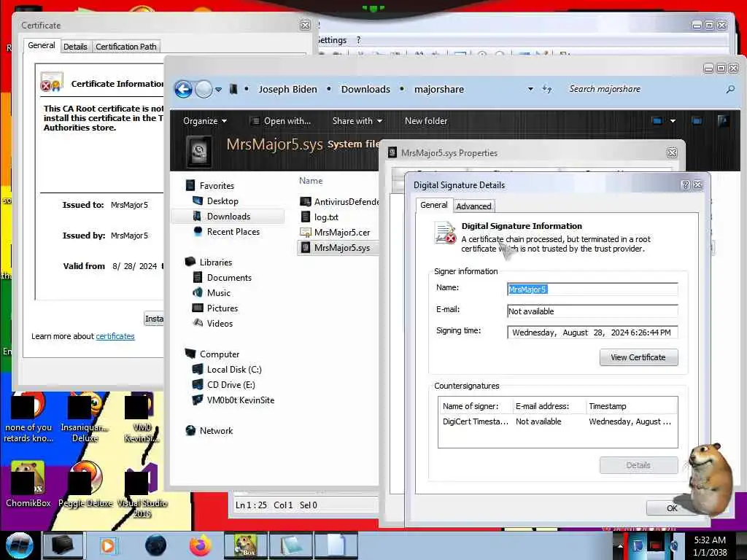Select Recent Places in Favorites
747x560 pixels.
(233, 231)
